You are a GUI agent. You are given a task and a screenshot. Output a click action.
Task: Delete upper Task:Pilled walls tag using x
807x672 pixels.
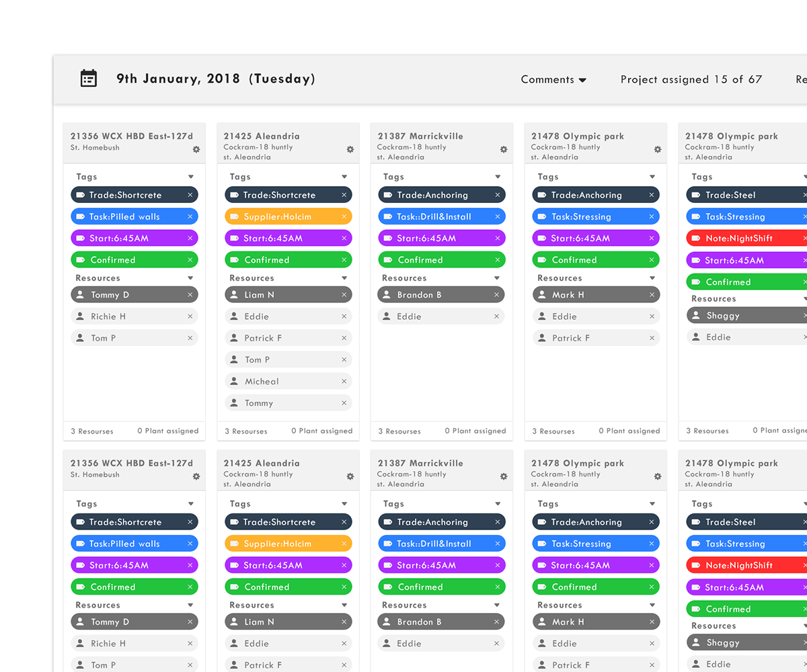pyautogui.click(x=190, y=216)
